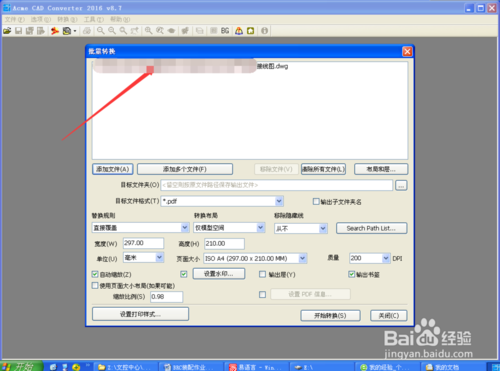Click the browse "..." folder button

click(401, 185)
